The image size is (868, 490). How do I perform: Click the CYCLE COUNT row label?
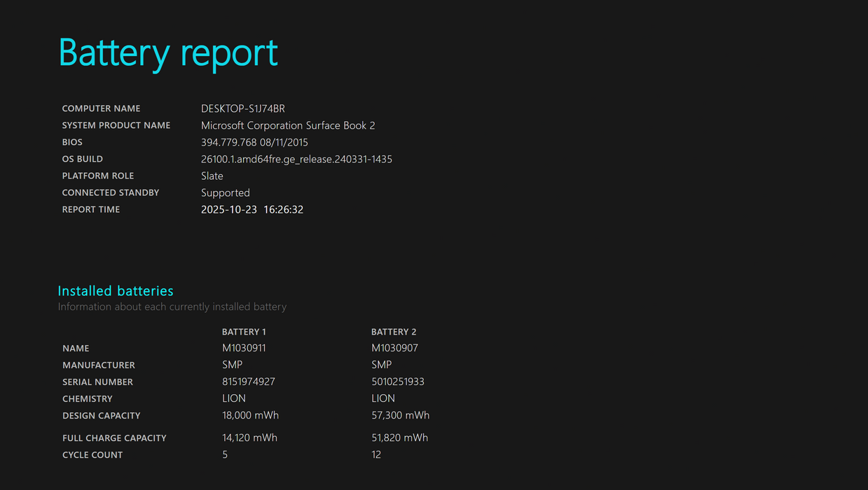[92, 454]
